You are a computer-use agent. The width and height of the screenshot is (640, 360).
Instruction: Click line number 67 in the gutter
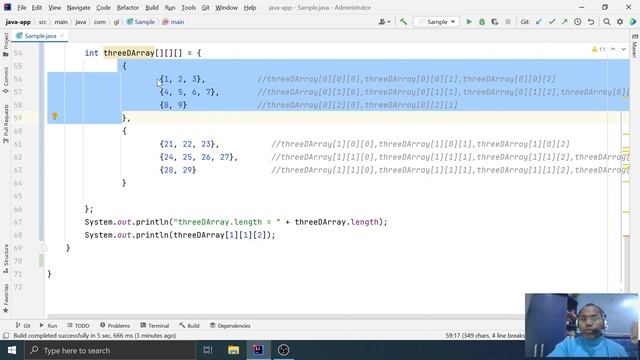(18, 222)
